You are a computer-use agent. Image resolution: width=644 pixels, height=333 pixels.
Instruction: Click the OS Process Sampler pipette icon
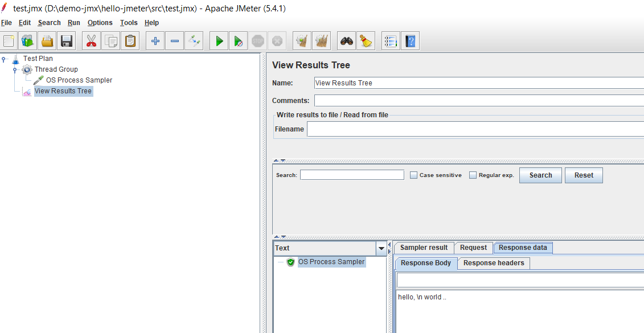click(x=38, y=80)
